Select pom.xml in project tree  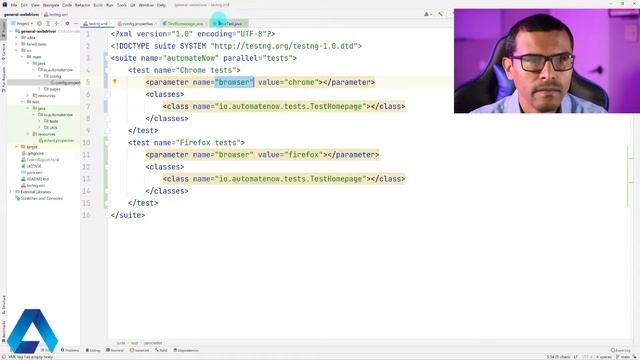[x=31, y=172]
